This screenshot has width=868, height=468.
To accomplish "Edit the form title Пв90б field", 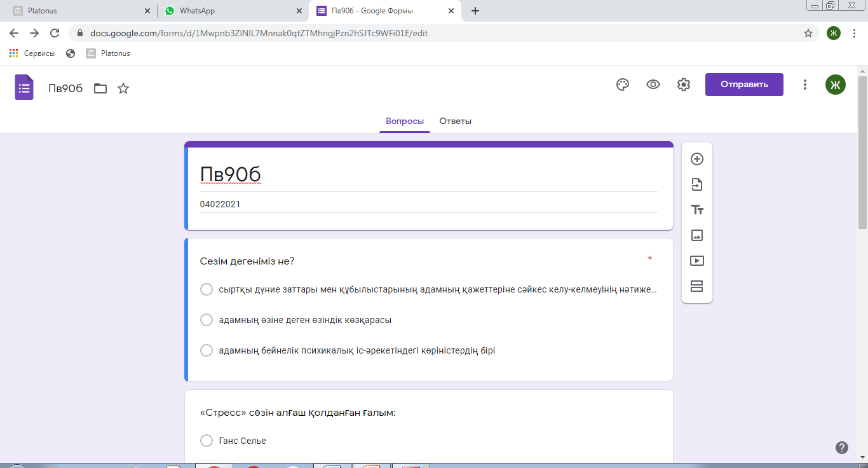I will [429, 175].
